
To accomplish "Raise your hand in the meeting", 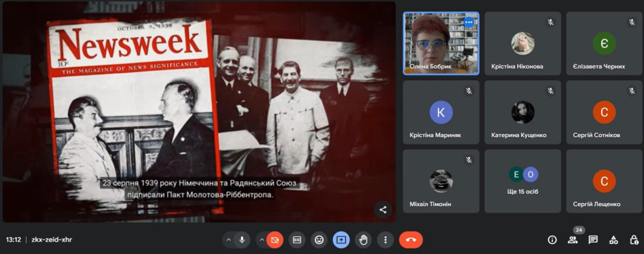I will pyautogui.click(x=363, y=240).
